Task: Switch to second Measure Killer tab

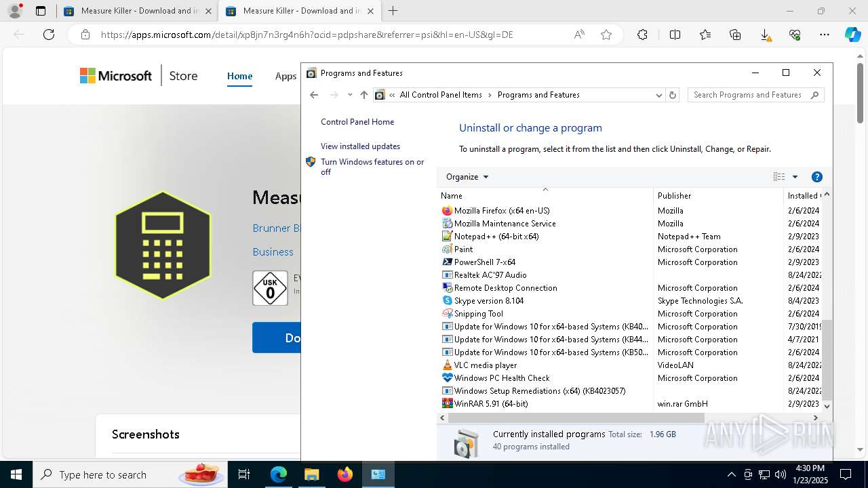Action: point(298,11)
